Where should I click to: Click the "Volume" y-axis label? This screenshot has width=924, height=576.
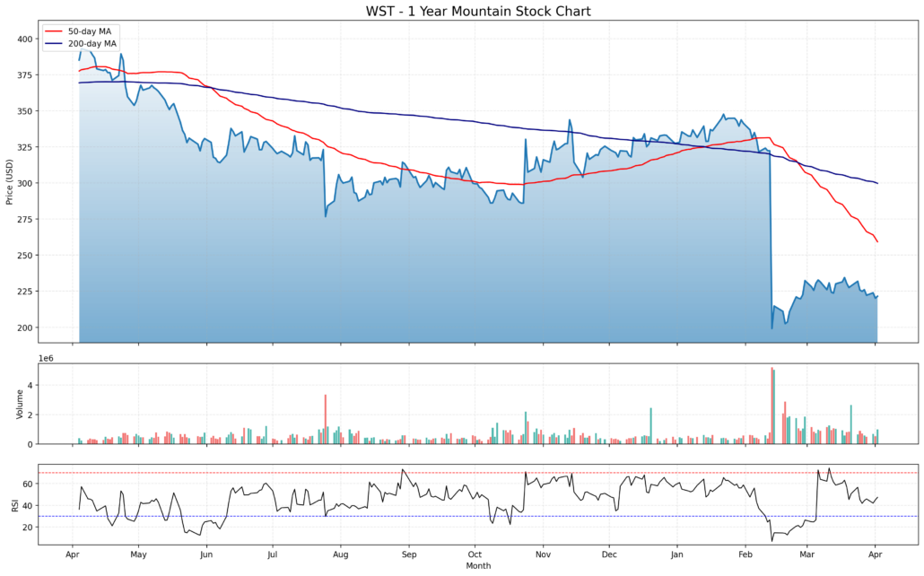pos(20,405)
